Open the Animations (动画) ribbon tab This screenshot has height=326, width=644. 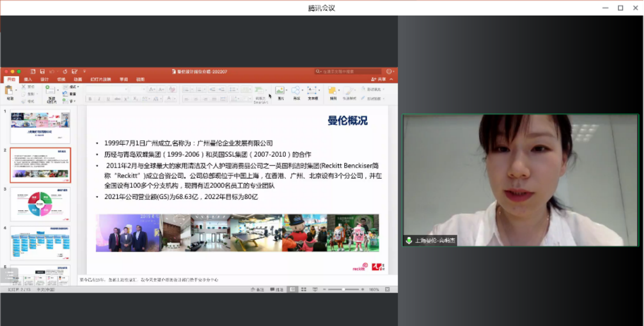78,79
